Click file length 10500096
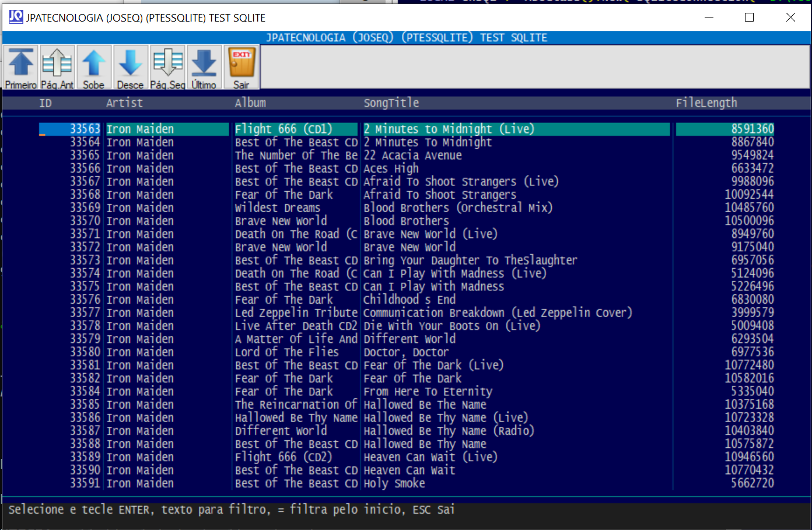 click(750, 221)
